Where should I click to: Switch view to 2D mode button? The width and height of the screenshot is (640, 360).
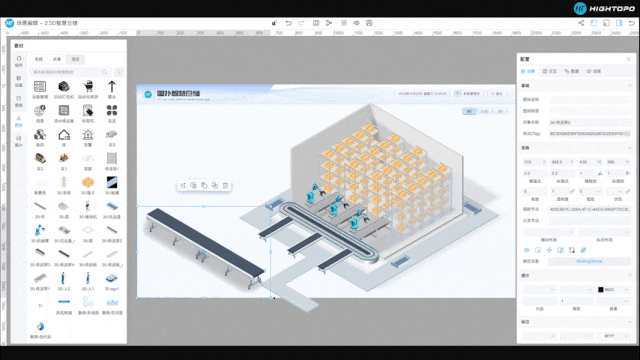pos(469,111)
